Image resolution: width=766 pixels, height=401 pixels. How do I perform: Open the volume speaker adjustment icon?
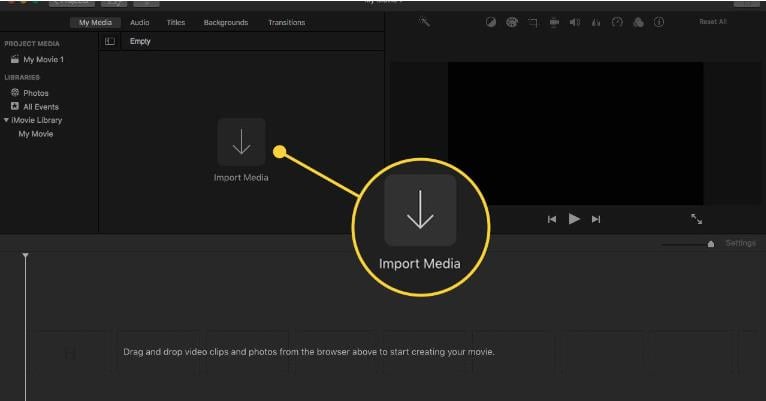(575, 22)
